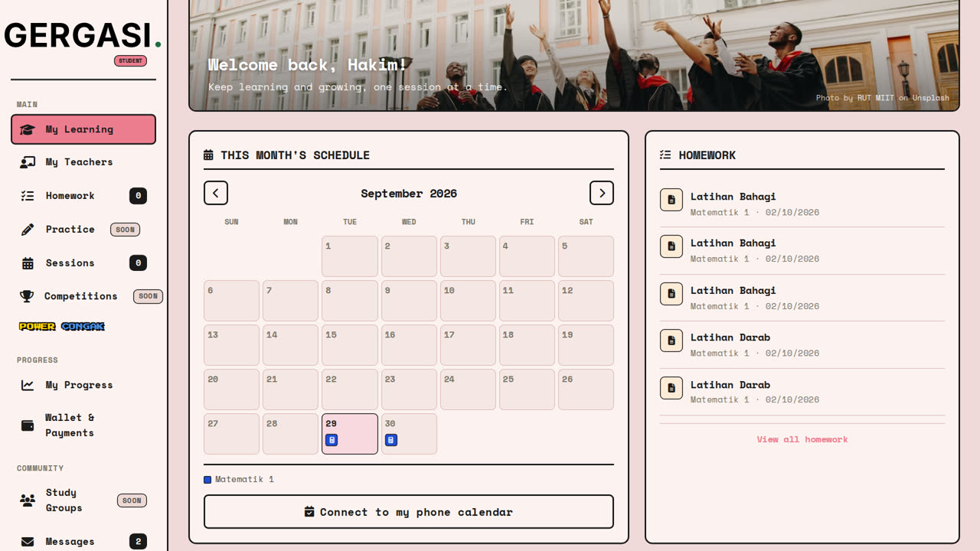Open last Latihan Darab homework
Image resolution: width=980 pixels, height=551 pixels.
click(802, 391)
